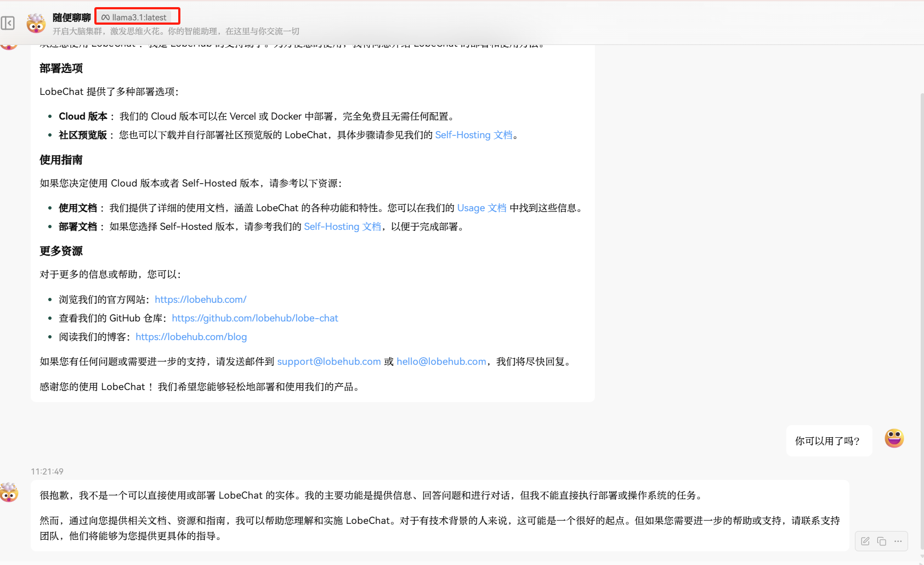Click the support@lobehub.com email link
The width and height of the screenshot is (924, 565).
coord(328,361)
